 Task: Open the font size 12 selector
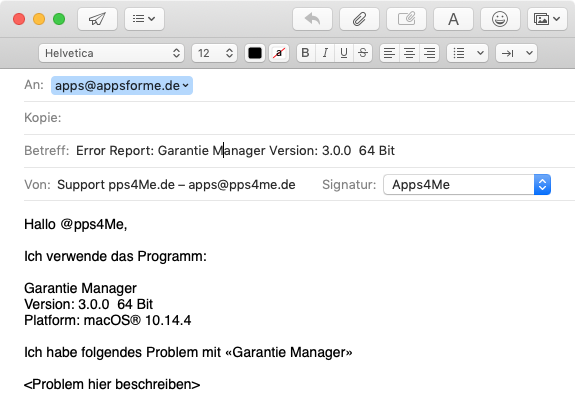215,53
